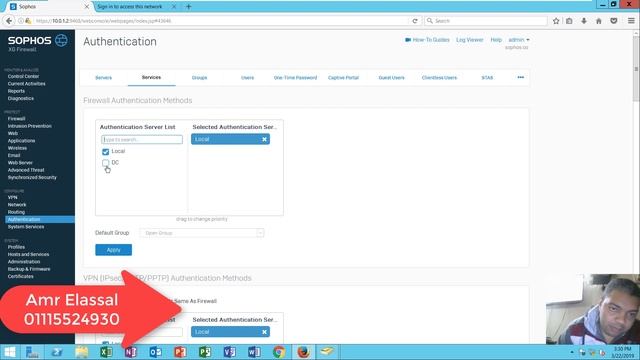Show more tabs via the ellipsis
This screenshot has height=360, width=640.
[x=520, y=78]
